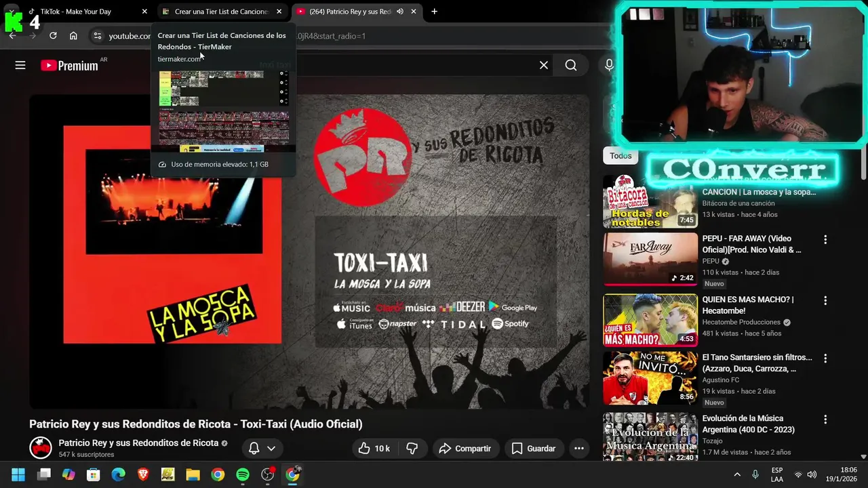The height and width of the screenshot is (488, 868).
Task: Click the Compartir share button
Action: [x=465, y=448]
